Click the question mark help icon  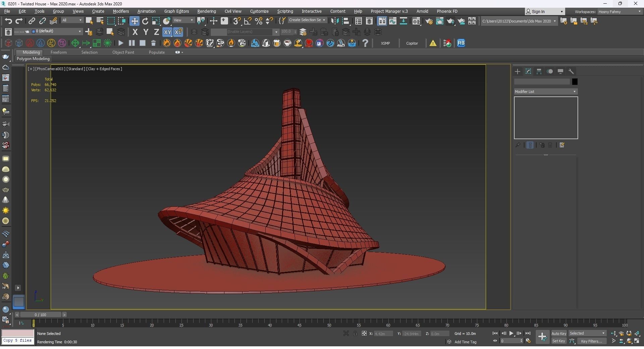[x=365, y=43]
